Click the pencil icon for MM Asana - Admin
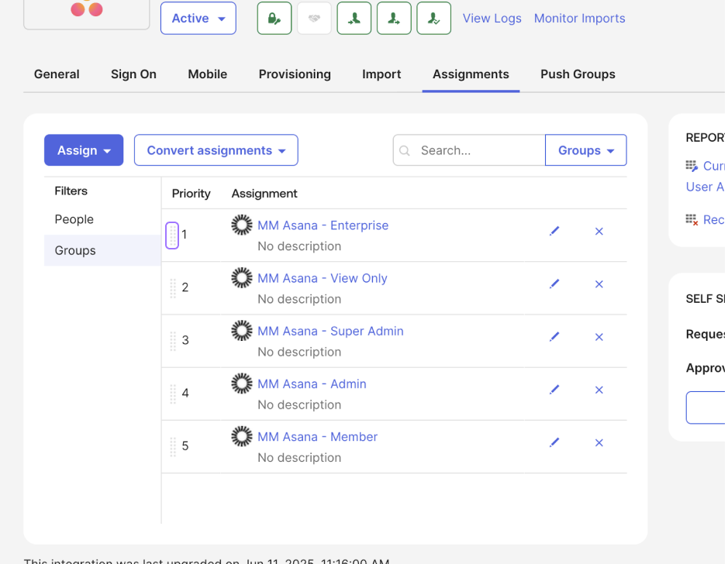 tap(554, 390)
